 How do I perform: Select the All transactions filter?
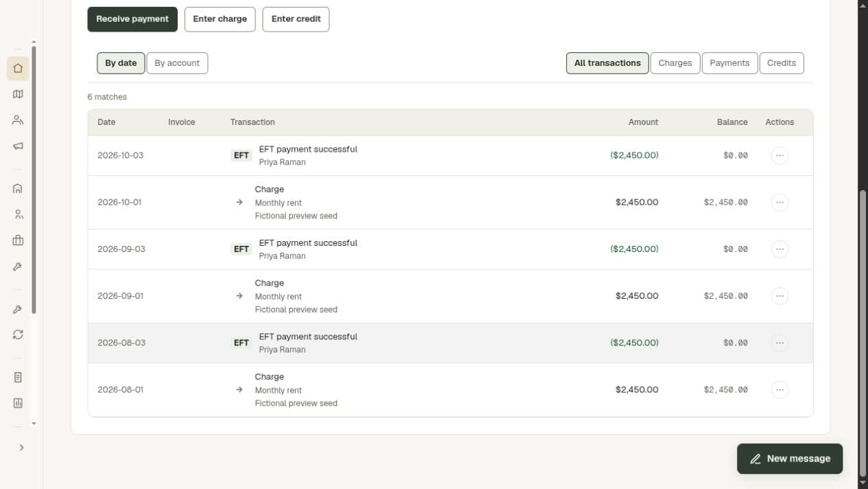[607, 63]
